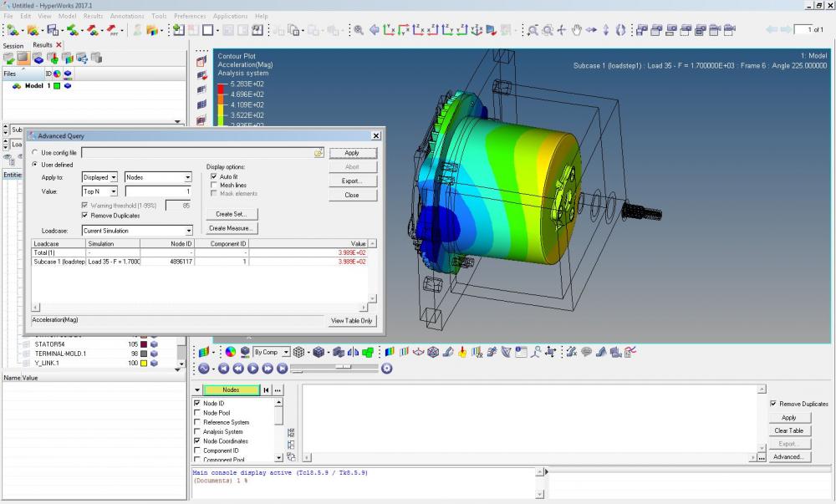836x504 pixels.
Task: Enable the Mesh lines checkbox
Action: click(214, 185)
